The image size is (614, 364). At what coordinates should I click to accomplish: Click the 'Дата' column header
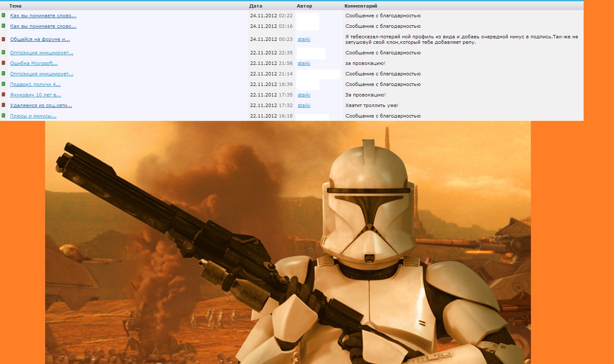(x=256, y=6)
